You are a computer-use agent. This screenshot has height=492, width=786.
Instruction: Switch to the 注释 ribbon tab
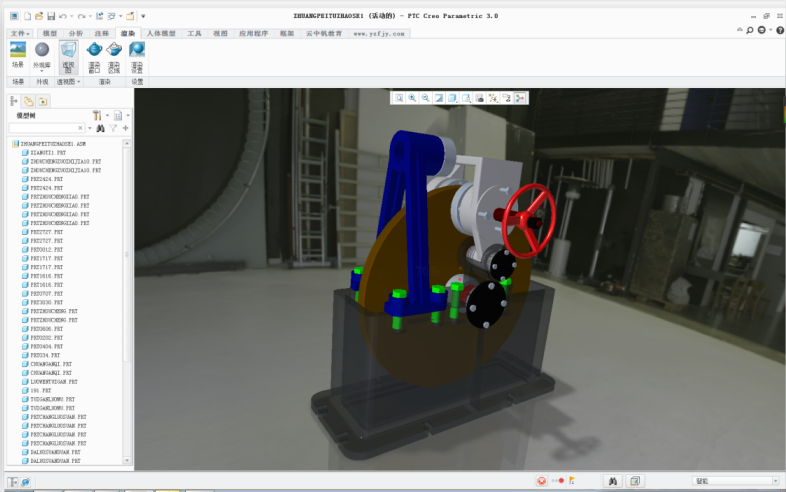coord(102,34)
